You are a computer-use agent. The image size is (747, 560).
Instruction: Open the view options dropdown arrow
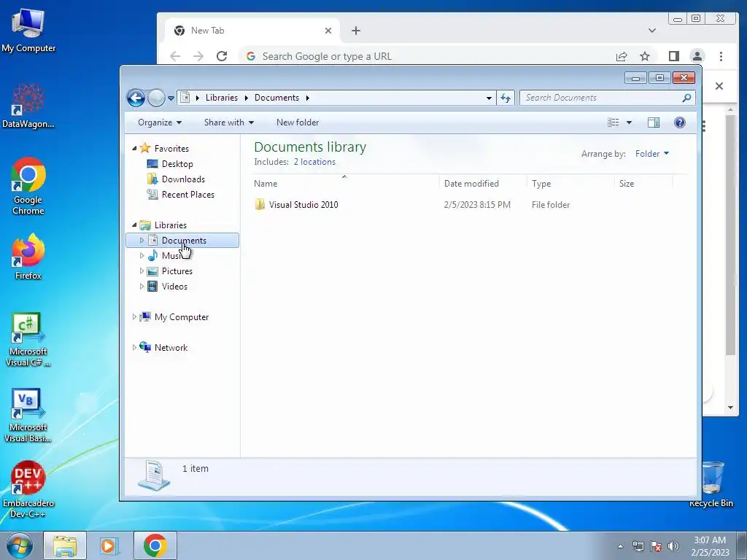coord(629,122)
